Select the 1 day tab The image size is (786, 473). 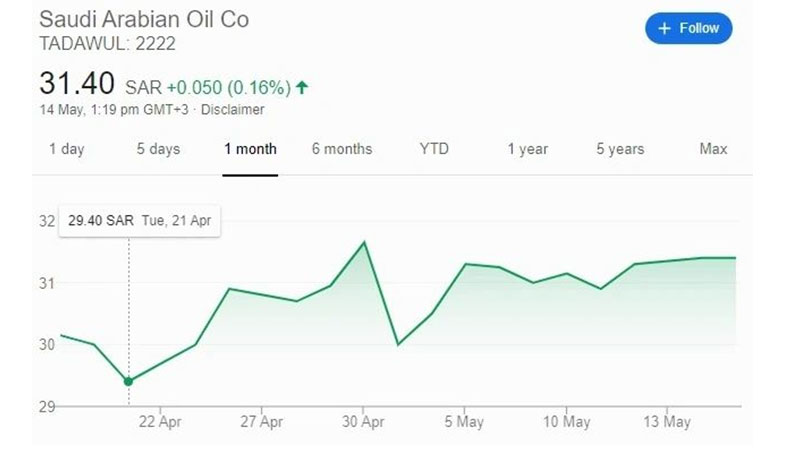tap(67, 149)
